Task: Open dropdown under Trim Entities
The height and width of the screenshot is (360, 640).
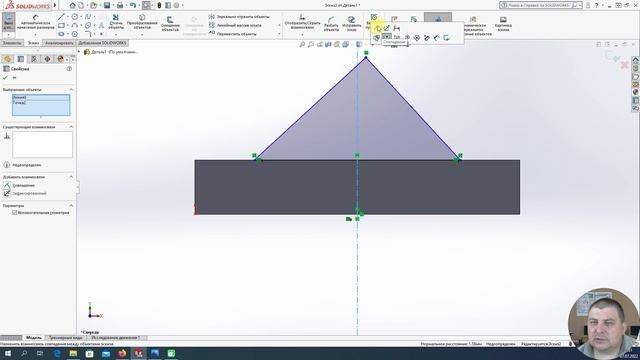Action: coord(116,34)
